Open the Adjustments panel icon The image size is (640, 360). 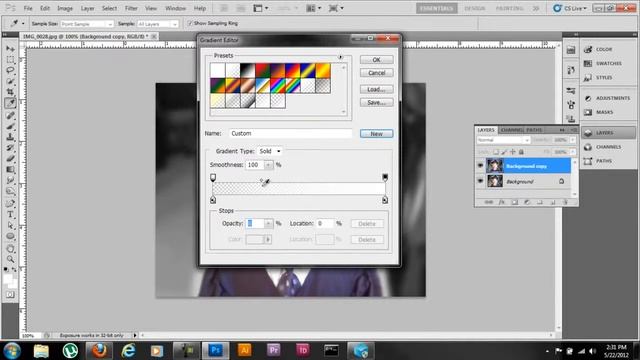coord(588,98)
